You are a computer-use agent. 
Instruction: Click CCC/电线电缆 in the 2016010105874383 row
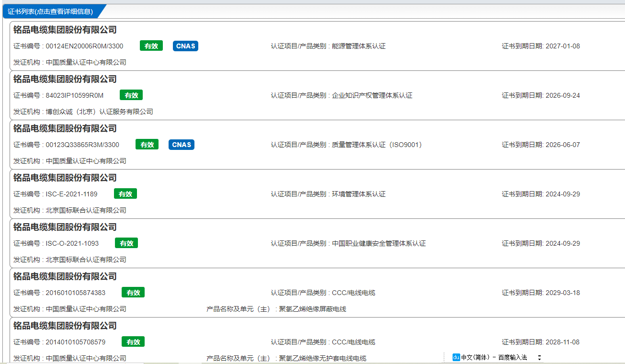[353, 293]
